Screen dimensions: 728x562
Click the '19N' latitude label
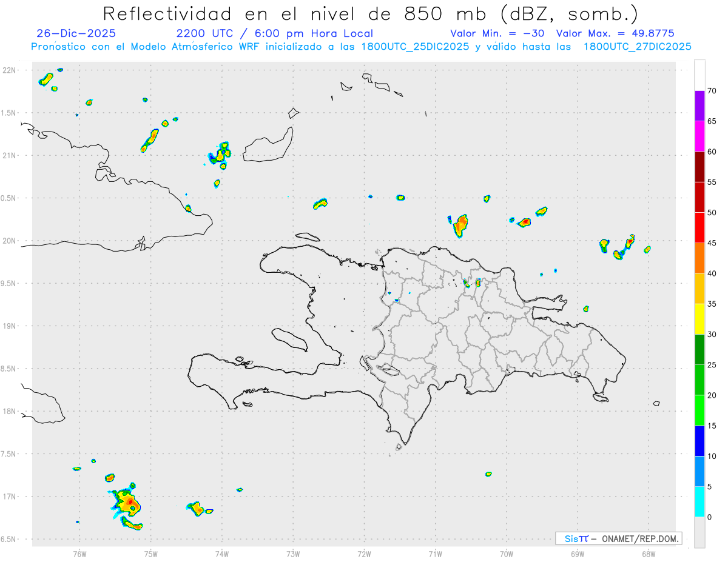click(10, 326)
